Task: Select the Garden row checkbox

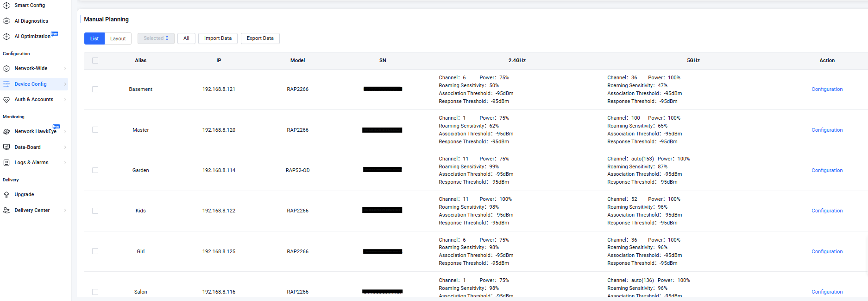Action: [x=95, y=170]
